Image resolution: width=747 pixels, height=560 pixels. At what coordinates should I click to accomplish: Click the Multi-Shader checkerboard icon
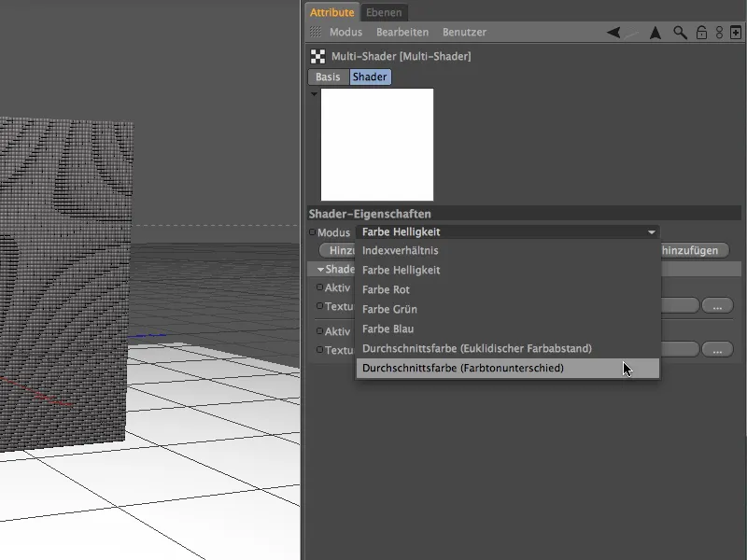[x=316, y=54]
